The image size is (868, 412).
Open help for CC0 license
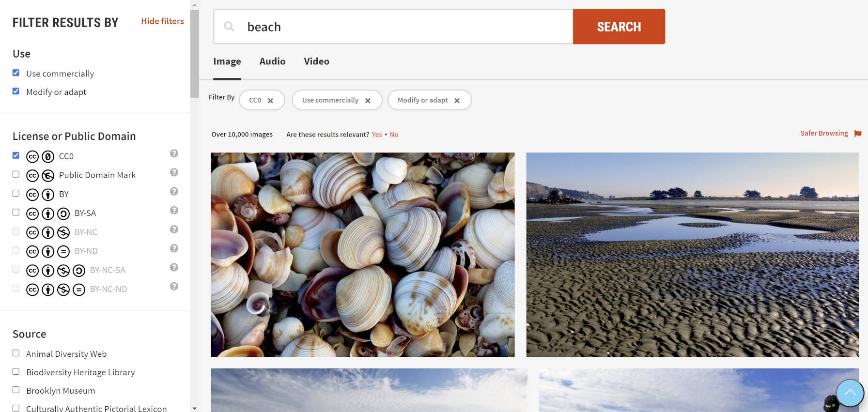point(174,153)
